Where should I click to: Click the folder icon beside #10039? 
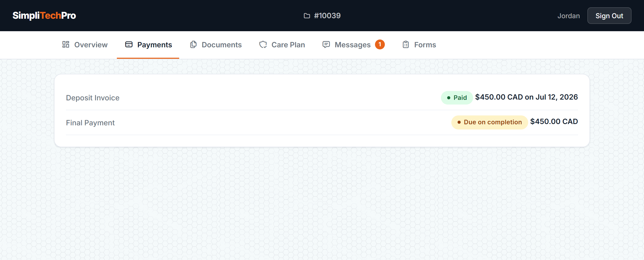click(307, 16)
